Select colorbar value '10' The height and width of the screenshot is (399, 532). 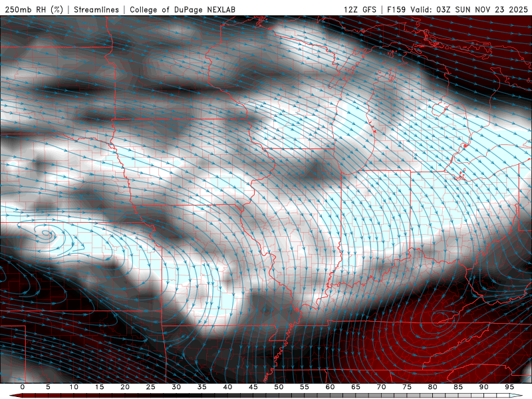coord(74,387)
